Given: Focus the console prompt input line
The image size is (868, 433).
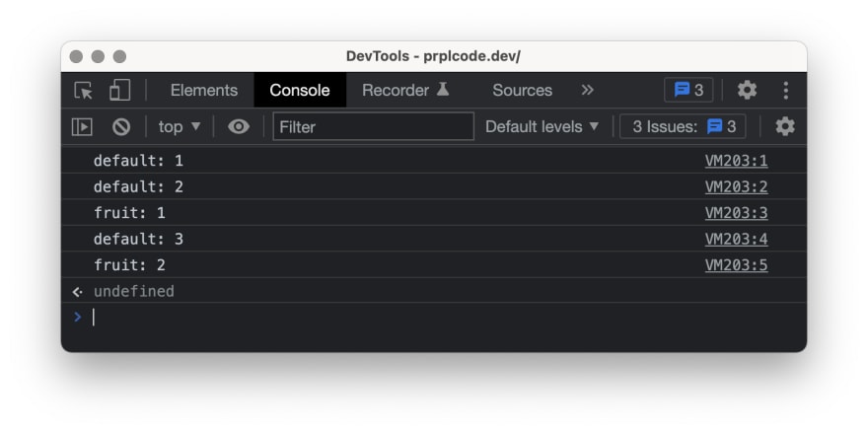Looking at the screenshot, I should 443,318.
